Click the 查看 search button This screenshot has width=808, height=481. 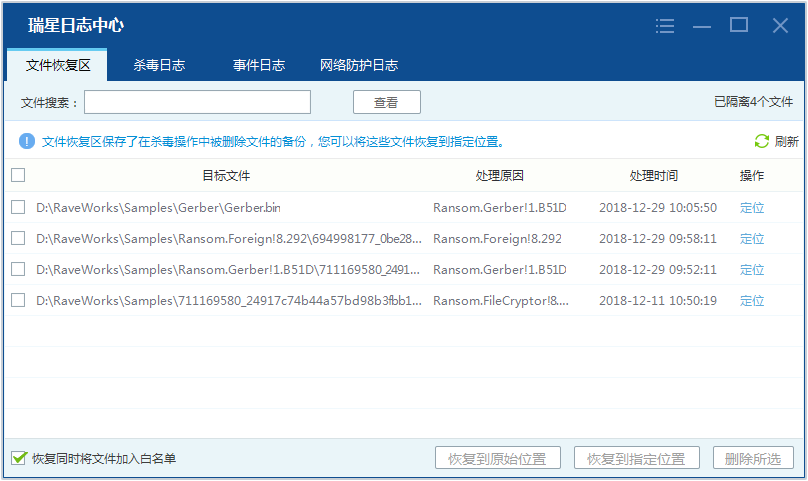(386, 102)
